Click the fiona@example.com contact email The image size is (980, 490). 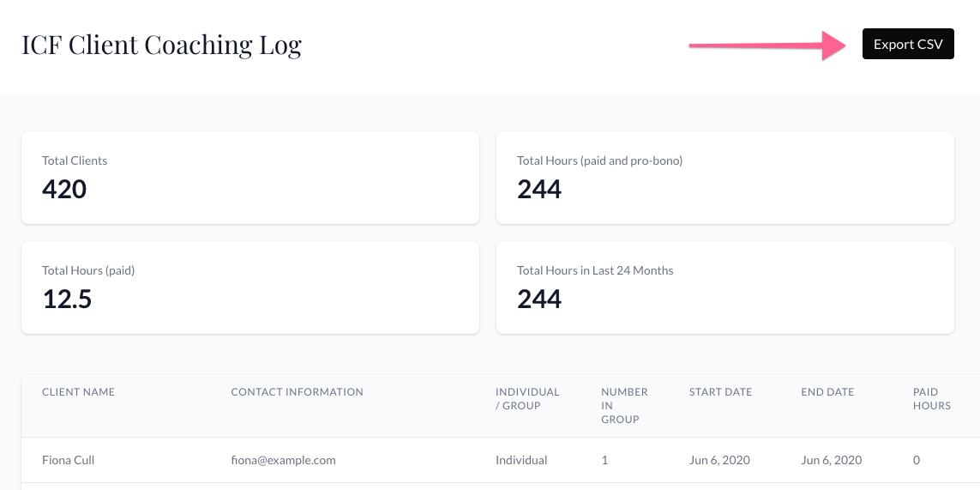283,460
